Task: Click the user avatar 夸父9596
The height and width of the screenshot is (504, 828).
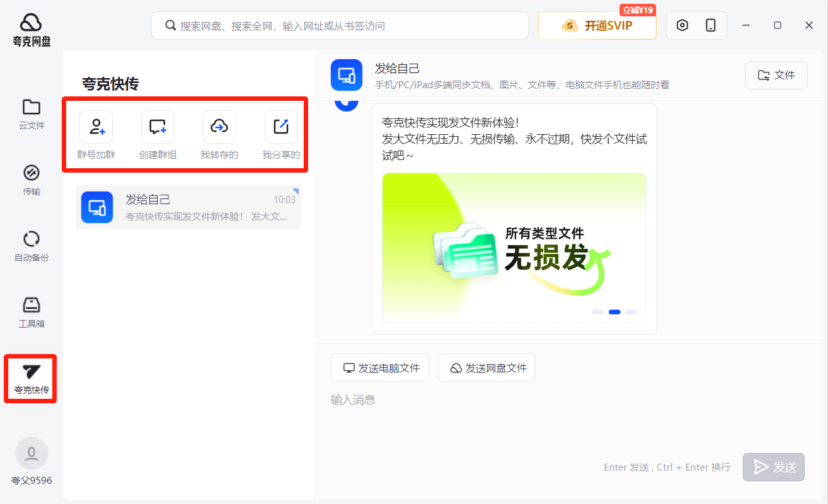Action: [32, 453]
